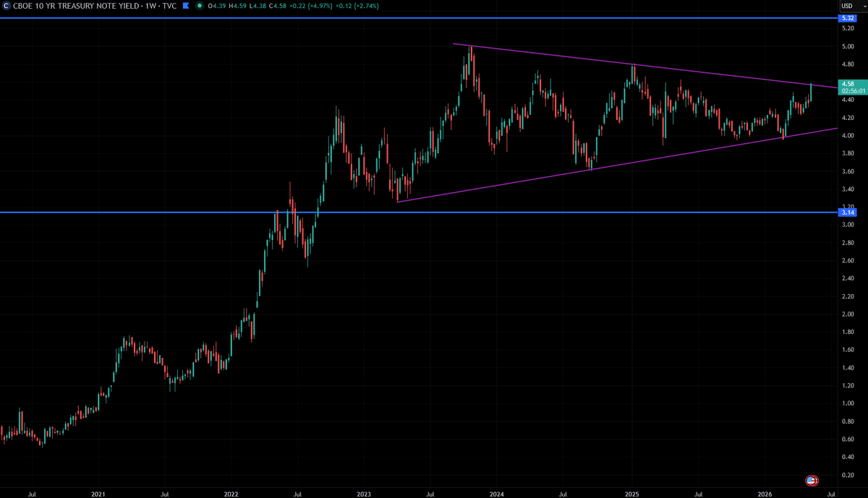Viewport: 868px width, 498px height.
Task: Click the 2026 label on the time axis
Action: pyautogui.click(x=765, y=494)
